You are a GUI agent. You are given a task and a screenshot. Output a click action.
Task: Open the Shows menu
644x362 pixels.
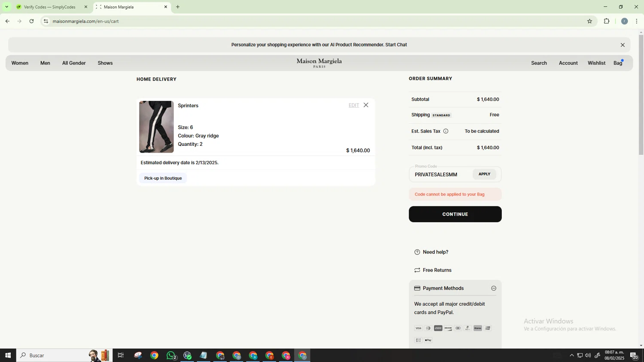105,63
